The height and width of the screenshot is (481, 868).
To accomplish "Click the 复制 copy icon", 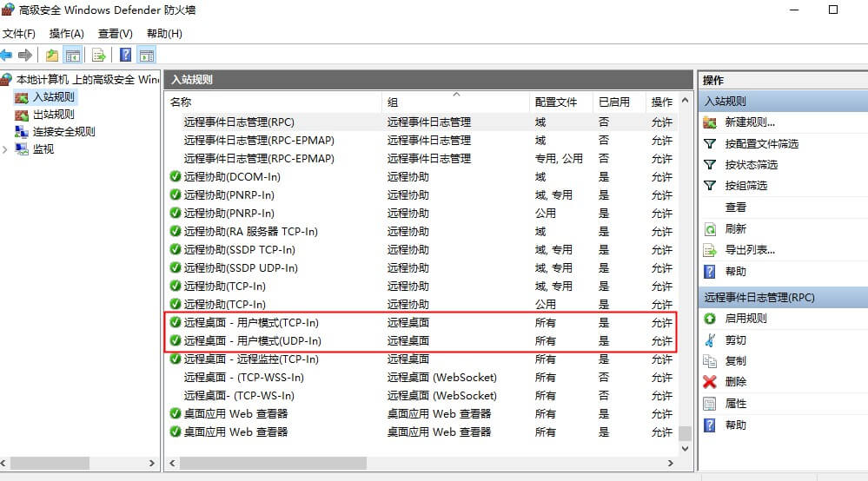I will pyautogui.click(x=710, y=361).
